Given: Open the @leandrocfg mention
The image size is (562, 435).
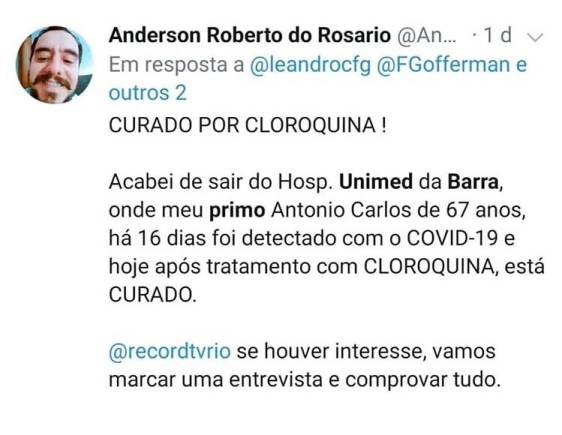Looking at the screenshot, I should 310,65.
